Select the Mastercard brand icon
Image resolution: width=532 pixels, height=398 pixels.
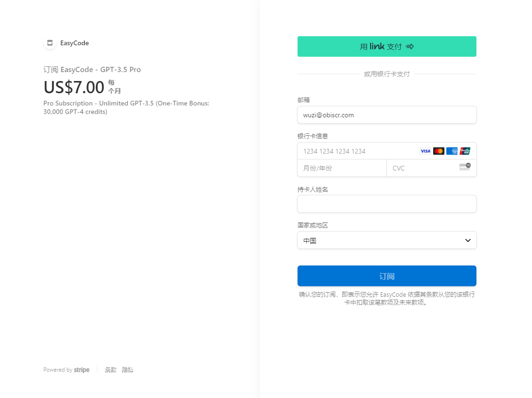(x=438, y=151)
